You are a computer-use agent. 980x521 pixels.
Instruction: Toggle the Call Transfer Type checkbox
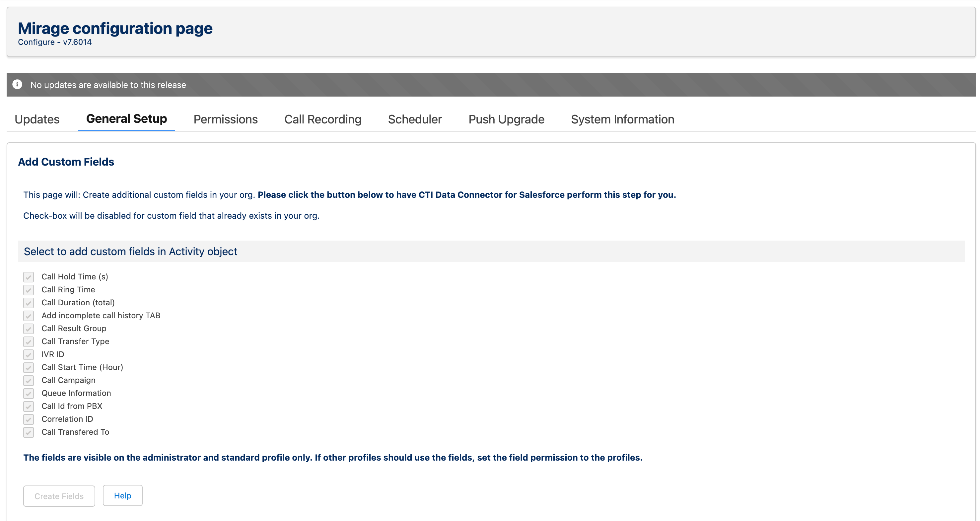pyautogui.click(x=29, y=342)
